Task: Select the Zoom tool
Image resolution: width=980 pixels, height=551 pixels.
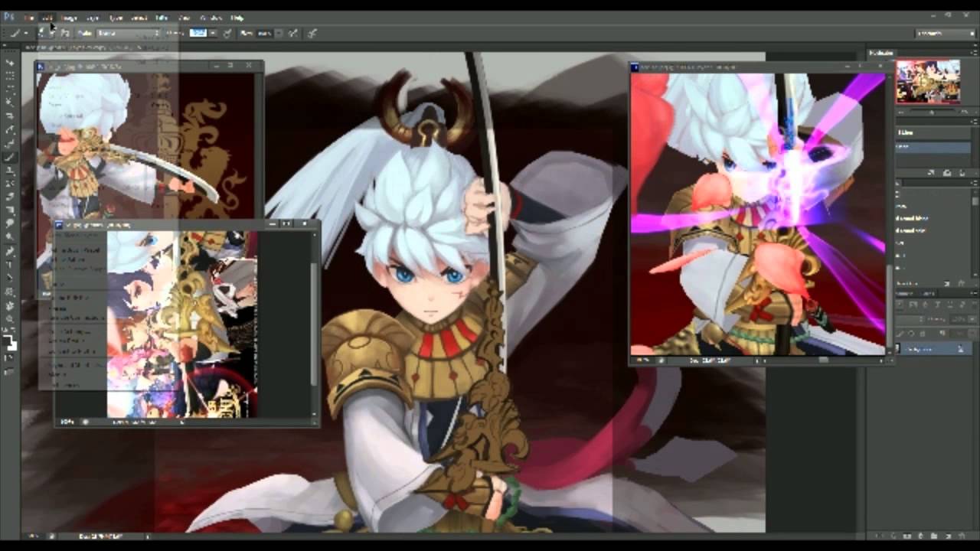Action: coord(10,318)
